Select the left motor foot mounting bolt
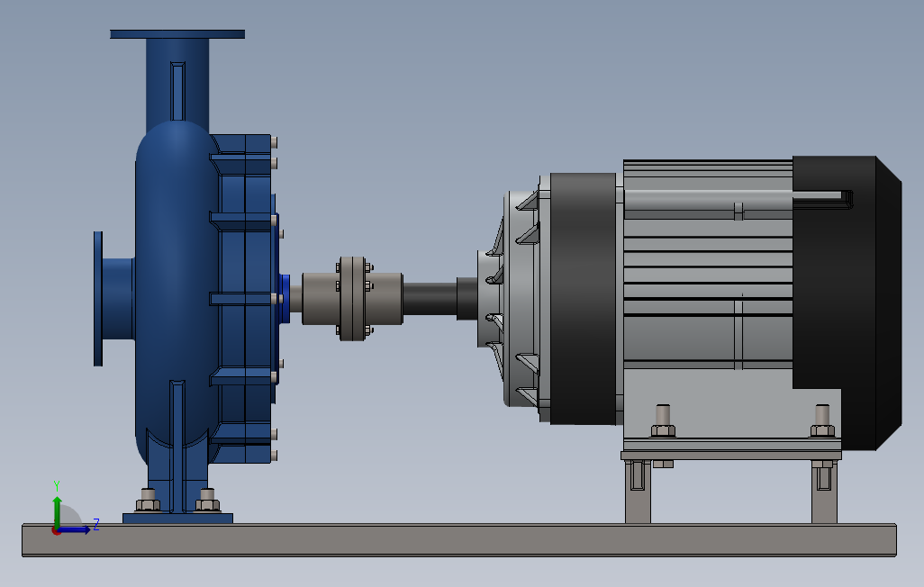Viewport: 924px width, 587px height. (663, 420)
